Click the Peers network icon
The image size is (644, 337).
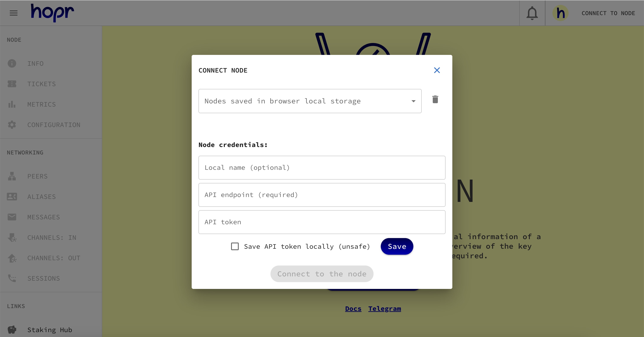12,176
